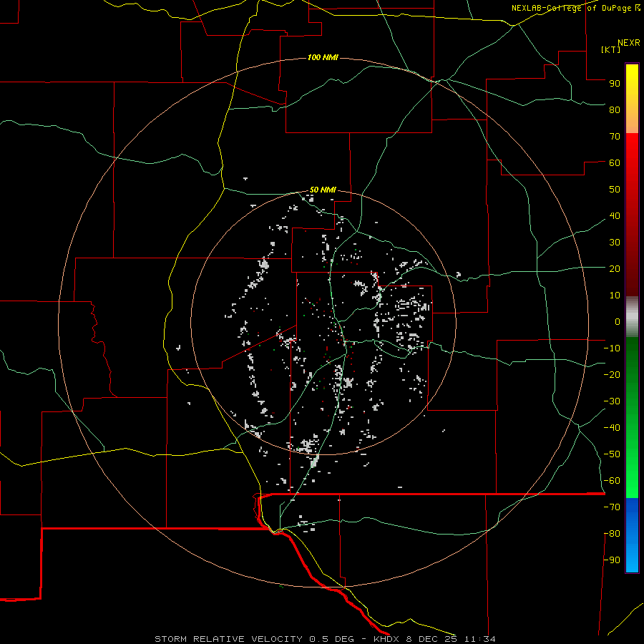Select the positive 40 knot scale label
644x644 pixels.
pyautogui.click(x=615, y=215)
